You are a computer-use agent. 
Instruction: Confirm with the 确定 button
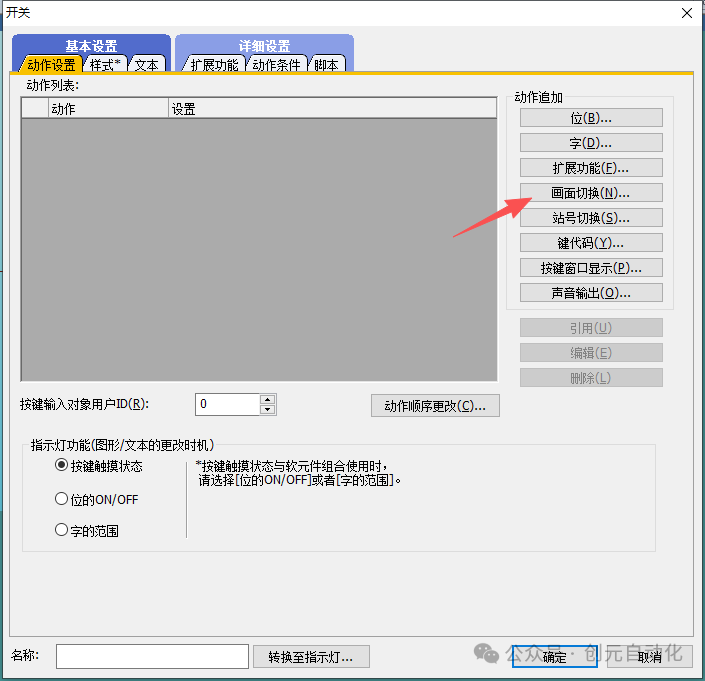click(554, 657)
